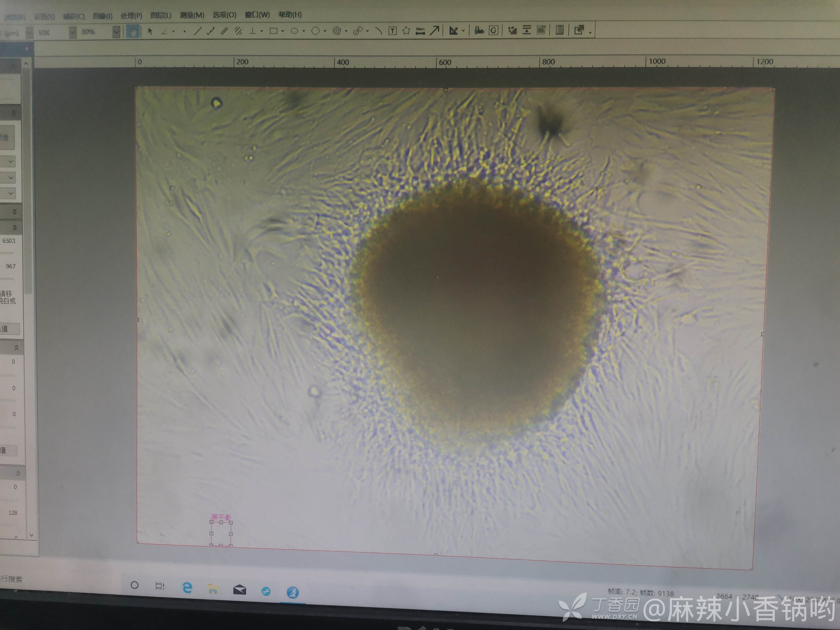Select the hand pan tool
840x630 pixels.
[133, 31]
